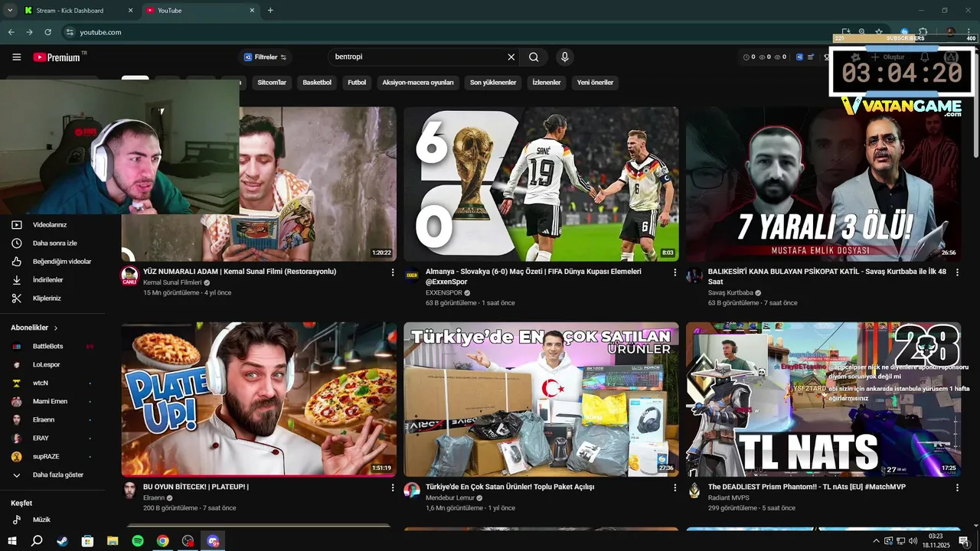Open Steam from the taskbar

click(x=63, y=541)
